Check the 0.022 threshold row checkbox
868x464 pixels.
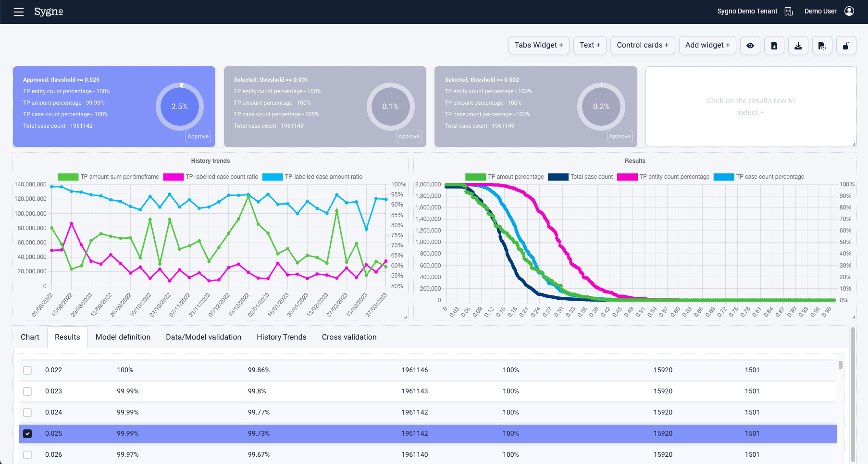27,370
